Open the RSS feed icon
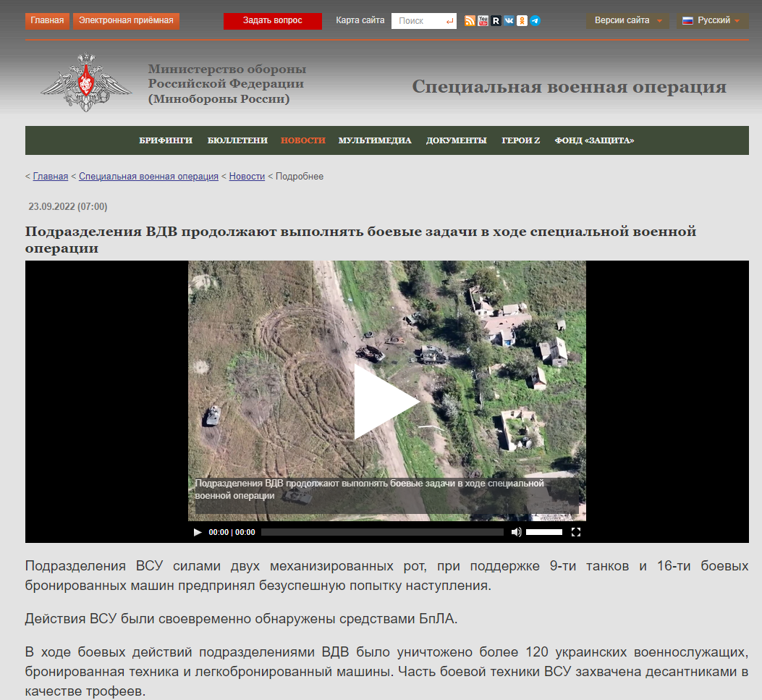762x700 pixels. (x=470, y=21)
